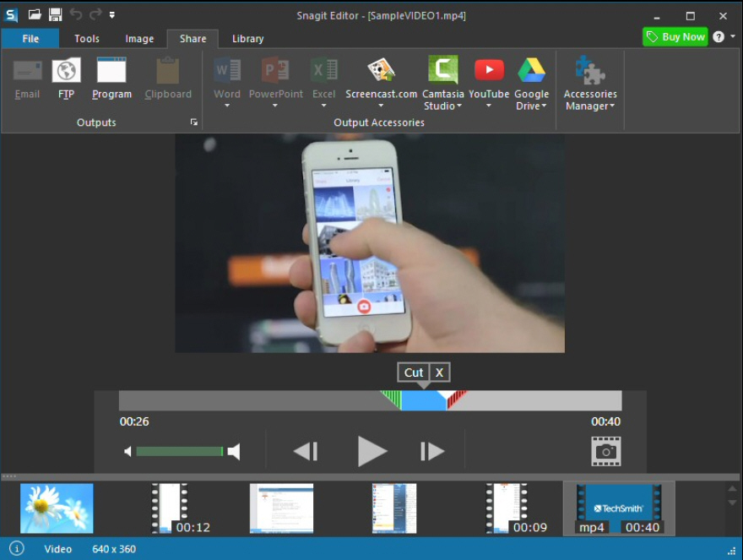Click the Google Drive icon
The image size is (743, 560).
pyautogui.click(x=531, y=71)
